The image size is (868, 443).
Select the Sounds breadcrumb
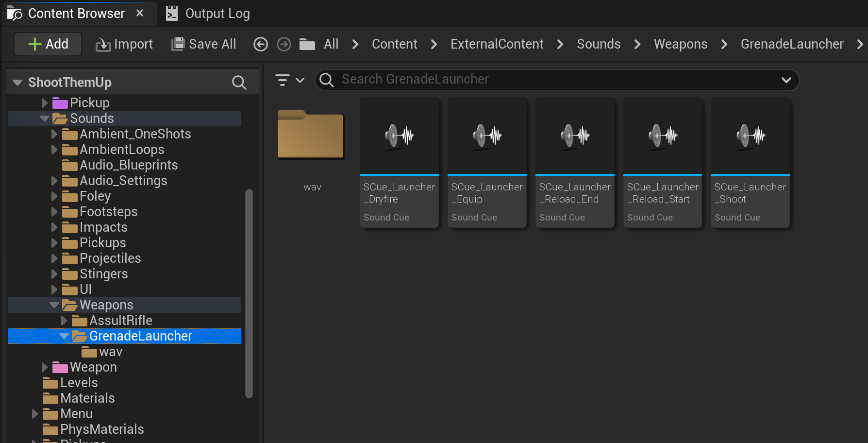[599, 44]
